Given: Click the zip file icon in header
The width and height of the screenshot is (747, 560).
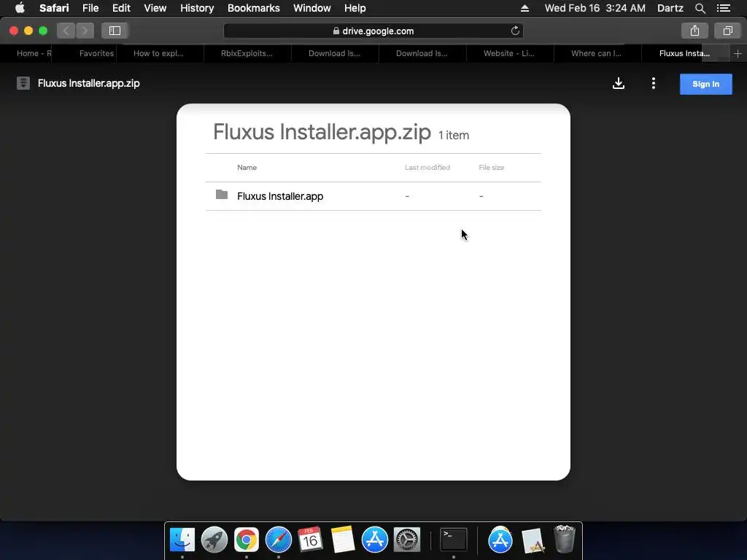Looking at the screenshot, I should coord(23,83).
